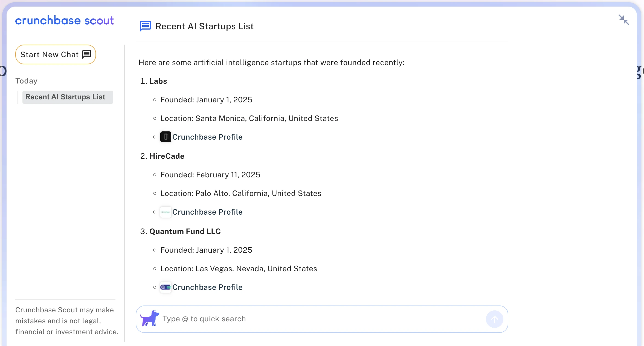Viewport: 644px width, 346px height.
Task: Open Quantum Fund LLC Crunchbase Profile link
Action: click(x=207, y=287)
